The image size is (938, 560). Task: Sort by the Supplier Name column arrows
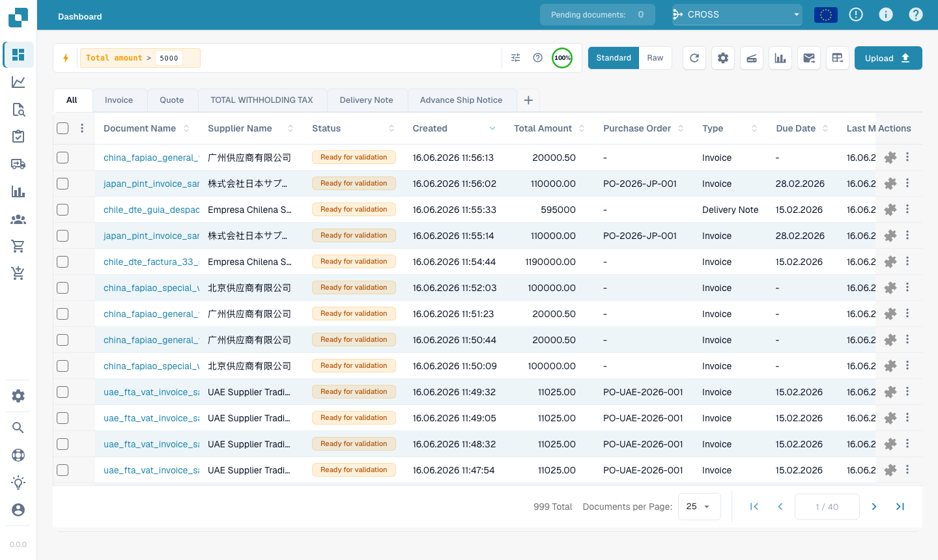tap(291, 128)
